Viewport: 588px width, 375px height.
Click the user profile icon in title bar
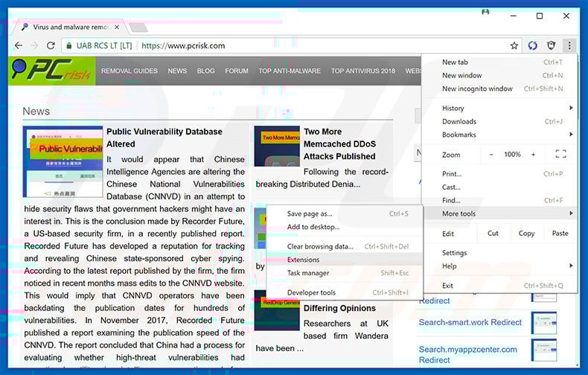(x=485, y=13)
